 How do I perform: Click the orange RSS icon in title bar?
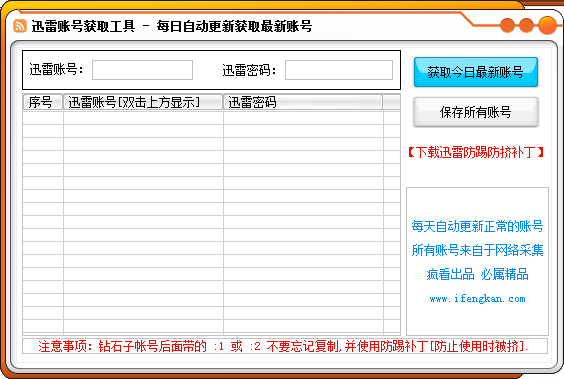(x=20, y=26)
